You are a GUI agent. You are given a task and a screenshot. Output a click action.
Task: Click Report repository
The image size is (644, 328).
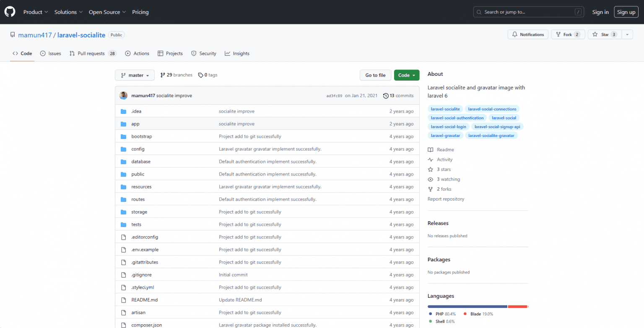[446, 199]
